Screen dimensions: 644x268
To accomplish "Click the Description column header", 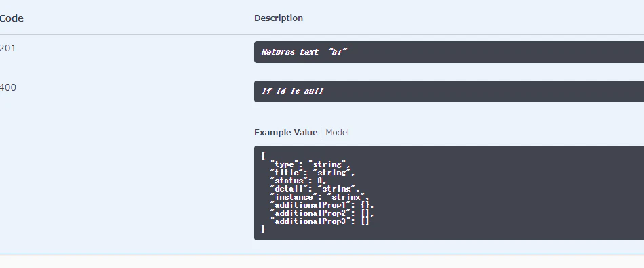I will (x=279, y=18).
